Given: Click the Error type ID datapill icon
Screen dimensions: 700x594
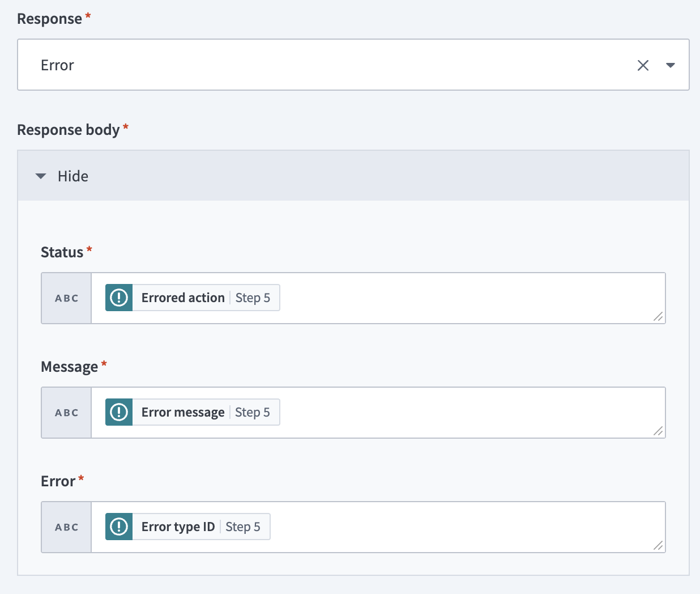Looking at the screenshot, I should (119, 527).
